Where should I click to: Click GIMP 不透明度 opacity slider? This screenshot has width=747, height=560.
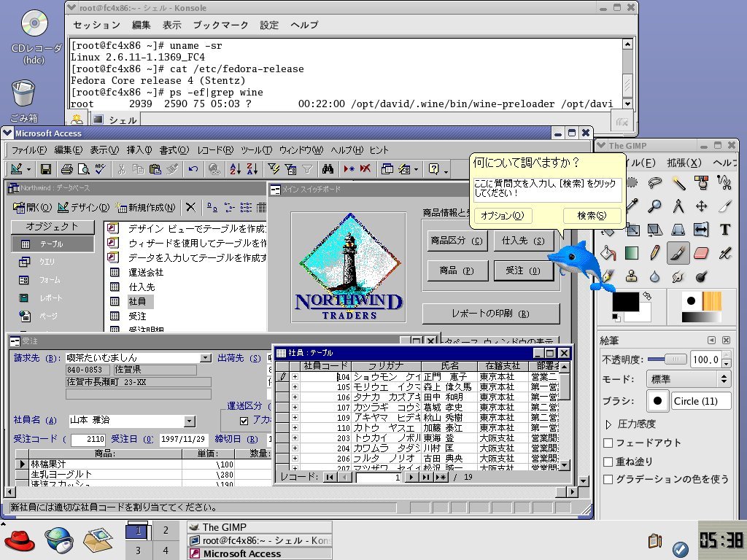coord(667,359)
